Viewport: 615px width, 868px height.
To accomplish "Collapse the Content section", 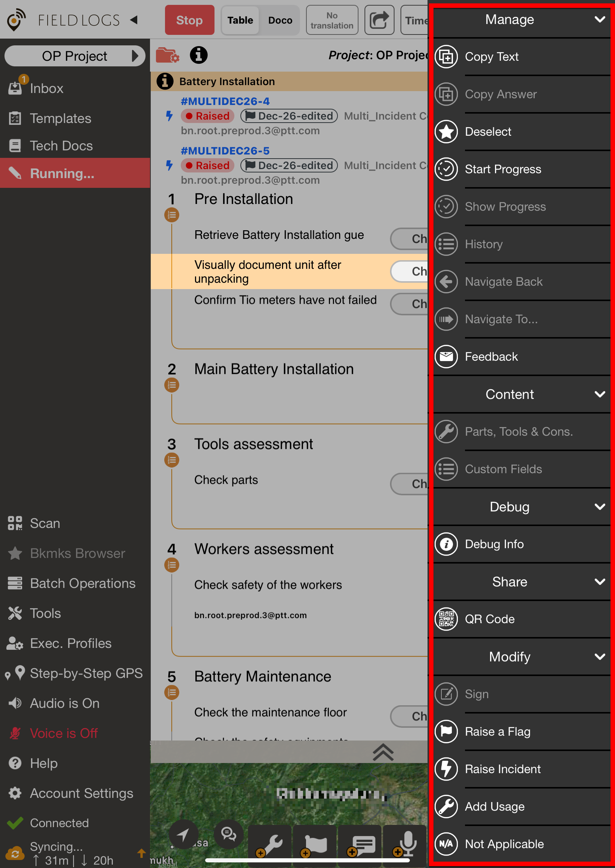I will click(600, 394).
